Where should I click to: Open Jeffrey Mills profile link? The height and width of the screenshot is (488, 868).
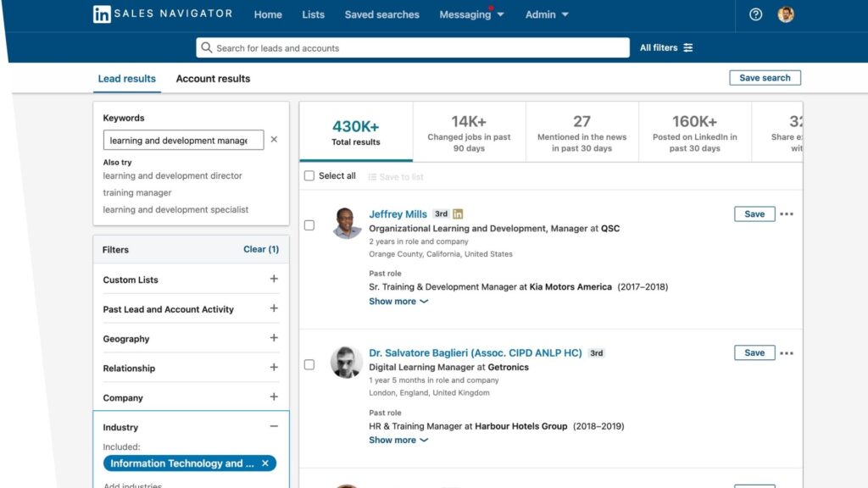click(398, 214)
